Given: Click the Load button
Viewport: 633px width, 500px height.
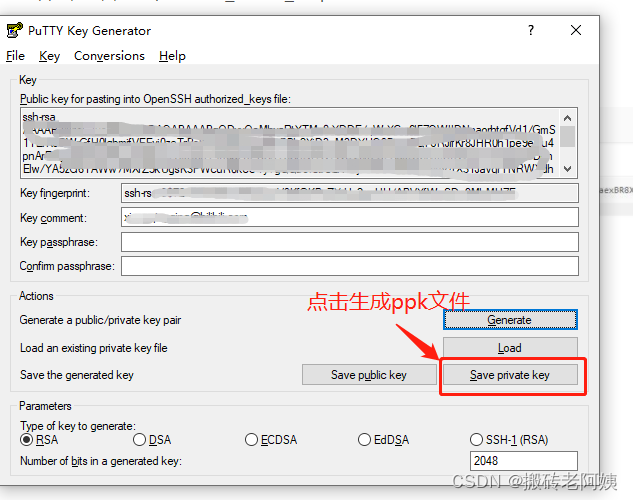Looking at the screenshot, I should click(x=510, y=347).
